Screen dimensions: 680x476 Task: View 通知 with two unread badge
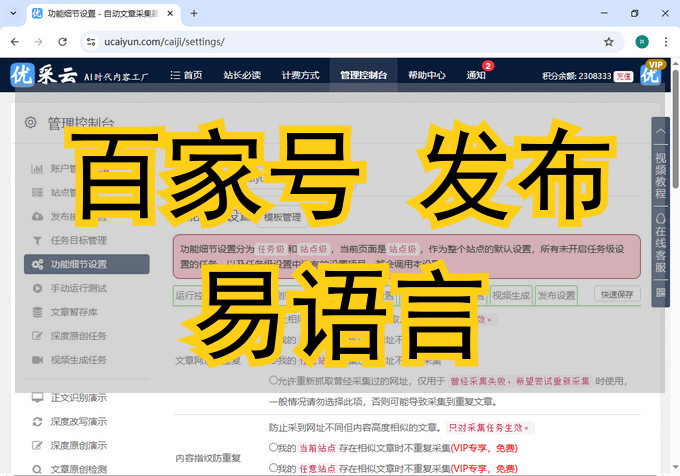tap(476, 75)
